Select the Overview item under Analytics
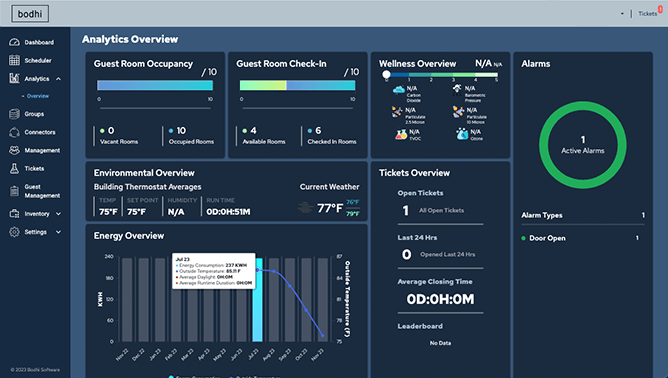668x378 pixels. tap(37, 96)
